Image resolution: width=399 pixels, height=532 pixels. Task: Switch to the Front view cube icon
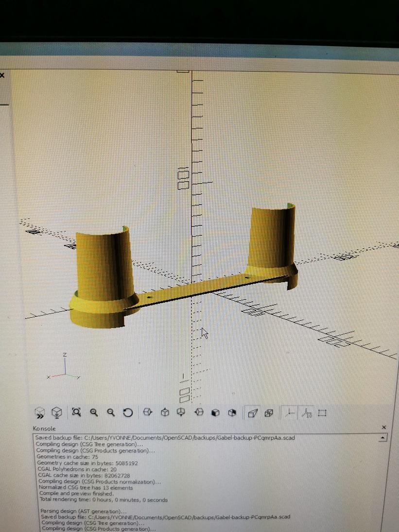pos(215,413)
